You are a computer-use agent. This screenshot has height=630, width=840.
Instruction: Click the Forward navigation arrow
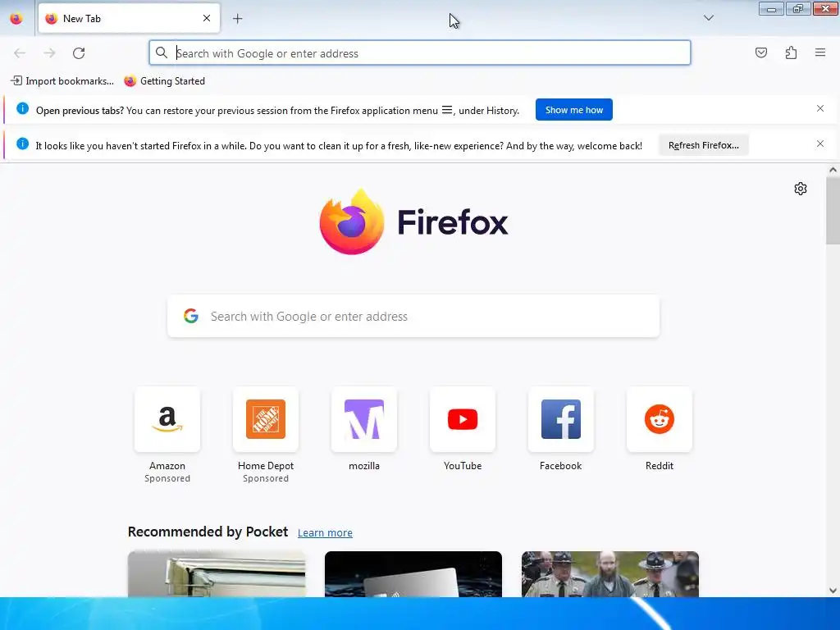[49, 53]
